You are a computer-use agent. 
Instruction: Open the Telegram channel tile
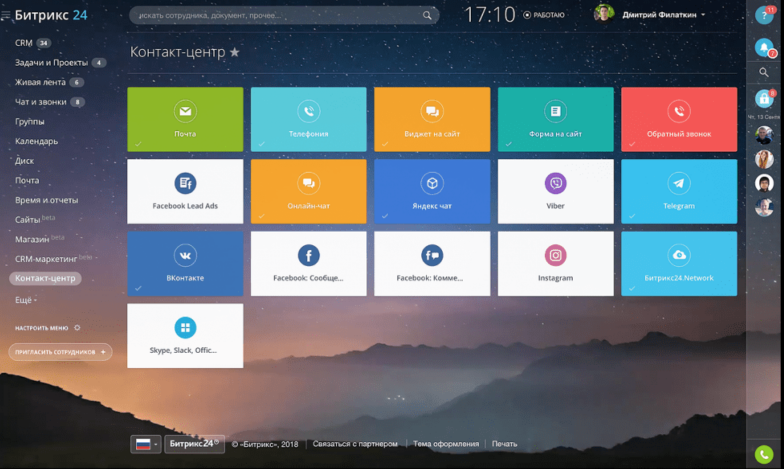[x=679, y=192]
